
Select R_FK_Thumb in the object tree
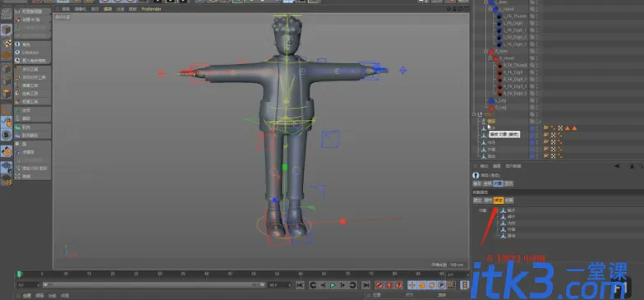(x=515, y=65)
